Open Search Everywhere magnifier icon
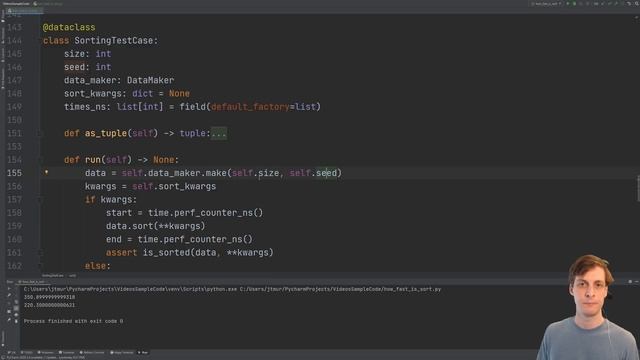Viewport: 640px width, 360px height. pyautogui.click(x=637, y=4)
